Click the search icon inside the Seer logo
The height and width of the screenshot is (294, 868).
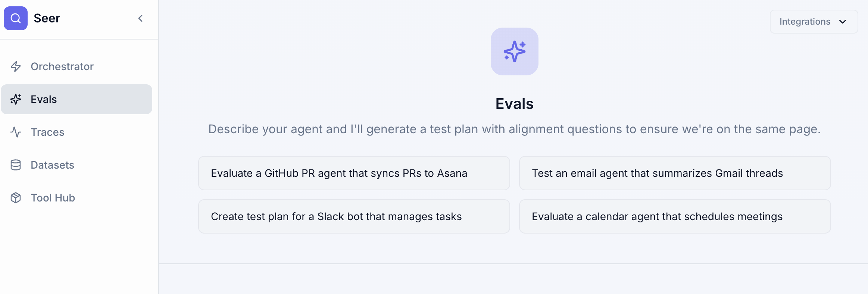click(x=15, y=18)
